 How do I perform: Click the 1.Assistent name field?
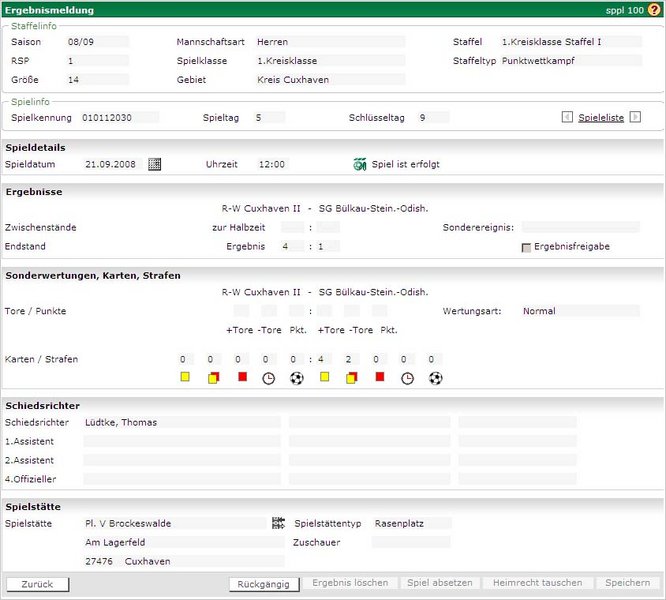point(182,441)
